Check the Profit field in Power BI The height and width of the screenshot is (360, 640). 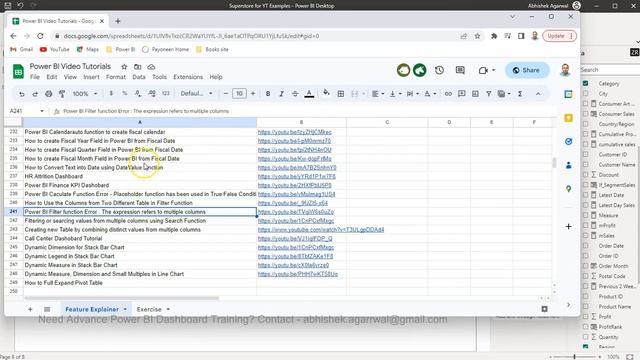pyautogui.click(x=585, y=317)
